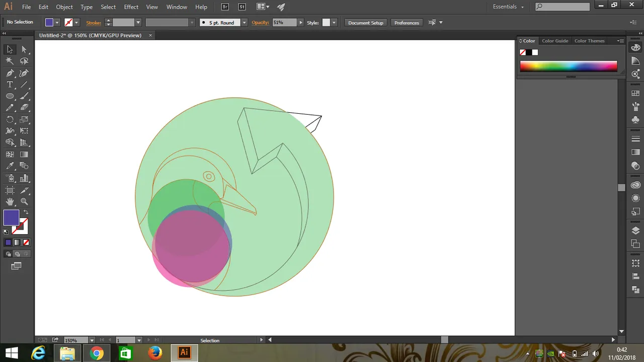Viewport: 644px width, 362px height.
Task: Open opacity slider arrow
Action: (x=301, y=23)
